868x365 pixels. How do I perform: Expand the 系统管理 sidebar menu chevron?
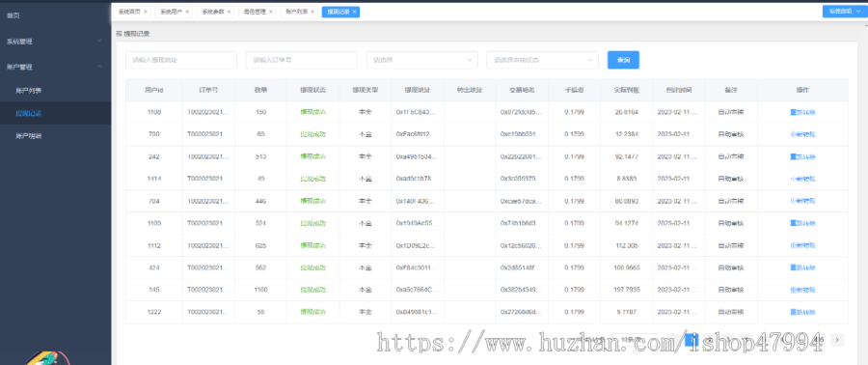(x=99, y=41)
